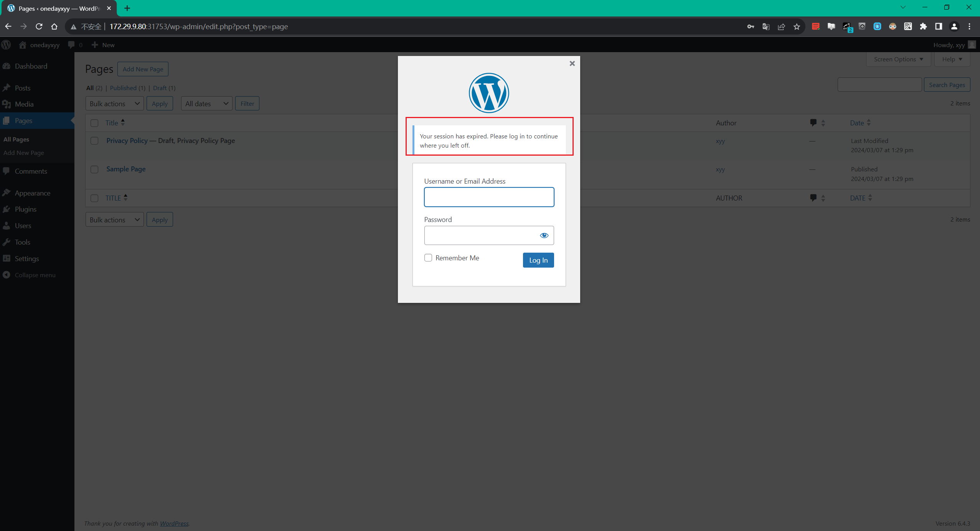Check the Remember Me checkbox
Image resolution: width=980 pixels, height=531 pixels.
(x=428, y=258)
